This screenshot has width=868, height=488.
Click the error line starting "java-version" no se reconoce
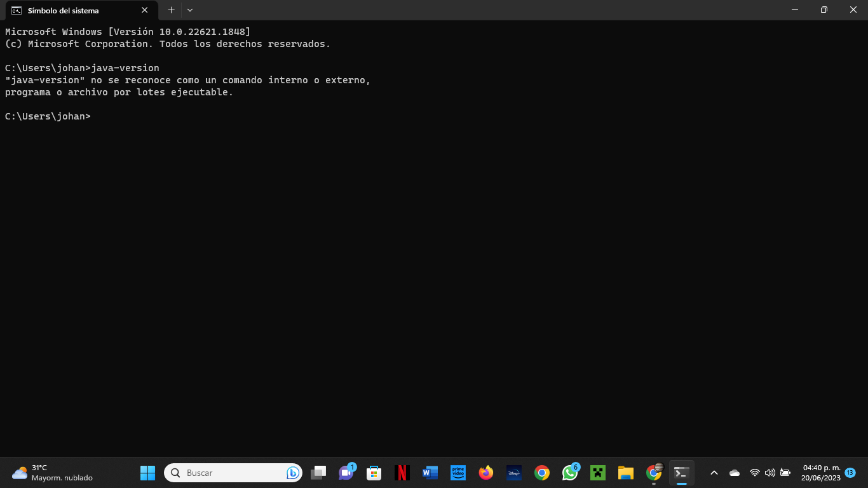tap(188, 80)
